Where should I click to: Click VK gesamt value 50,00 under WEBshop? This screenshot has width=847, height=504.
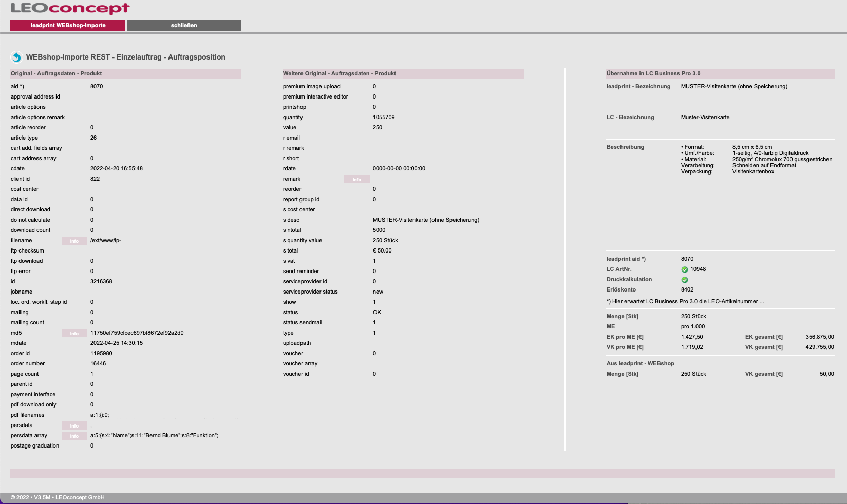pos(827,374)
